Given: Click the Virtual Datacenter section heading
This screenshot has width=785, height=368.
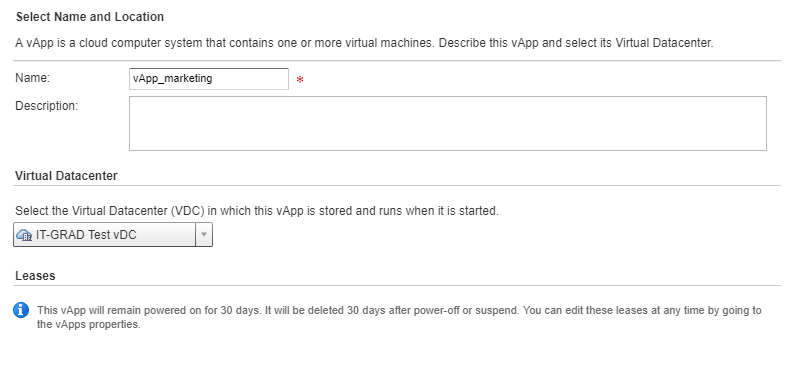Looking at the screenshot, I should point(67,176).
